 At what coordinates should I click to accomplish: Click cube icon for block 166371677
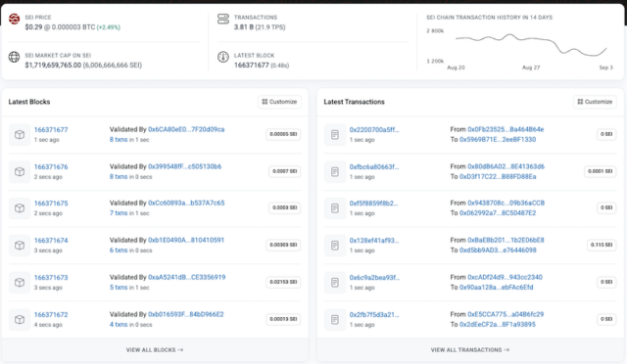pyautogui.click(x=20, y=135)
